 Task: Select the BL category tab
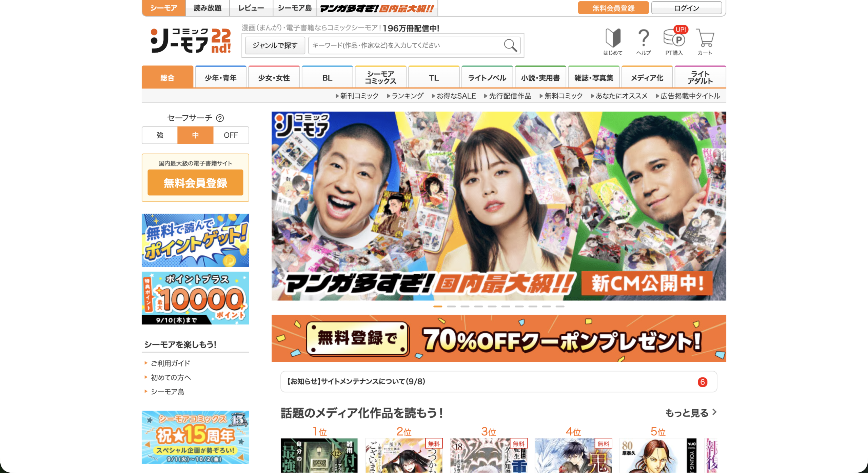coord(328,77)
